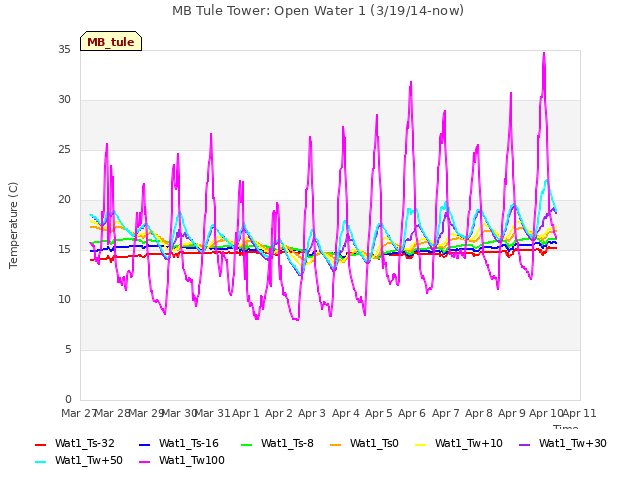This screenshot has height=480, width=640.
Task: Click the blue Wat1_Ts-16 legend swatch
Action: tap(144, 444)
